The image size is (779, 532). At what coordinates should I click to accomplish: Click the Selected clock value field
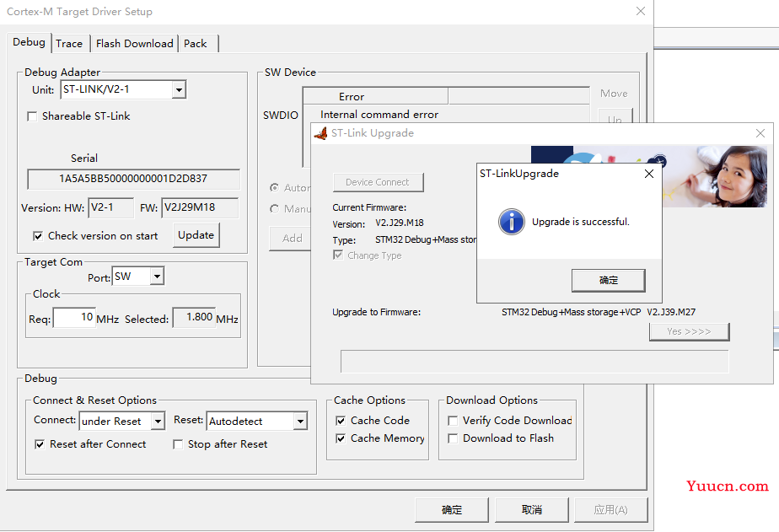(x=194, y=317)
